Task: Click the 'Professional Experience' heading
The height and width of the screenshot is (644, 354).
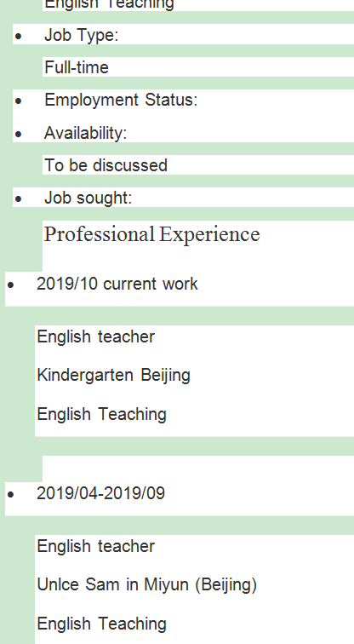Action: [151, 234]
